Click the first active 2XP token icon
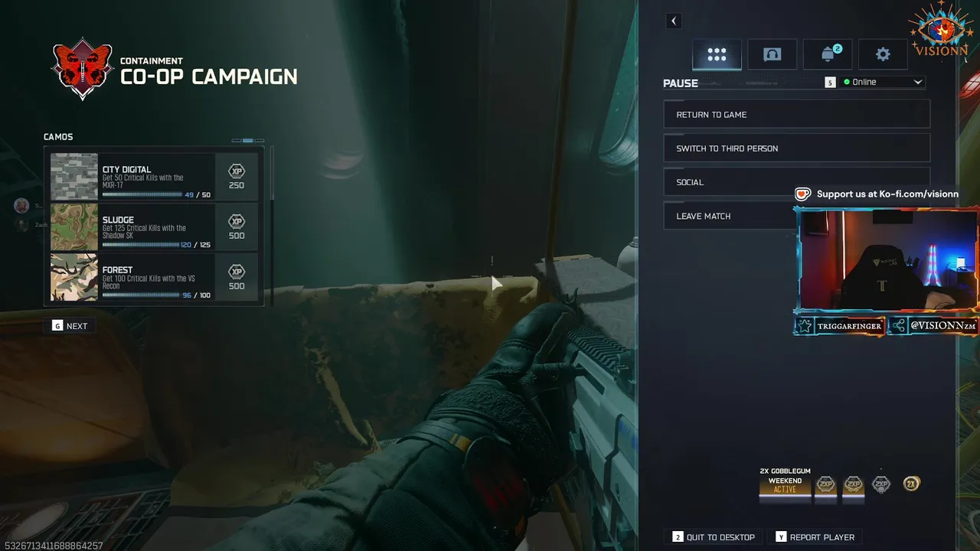 click(x=825, y=484)
